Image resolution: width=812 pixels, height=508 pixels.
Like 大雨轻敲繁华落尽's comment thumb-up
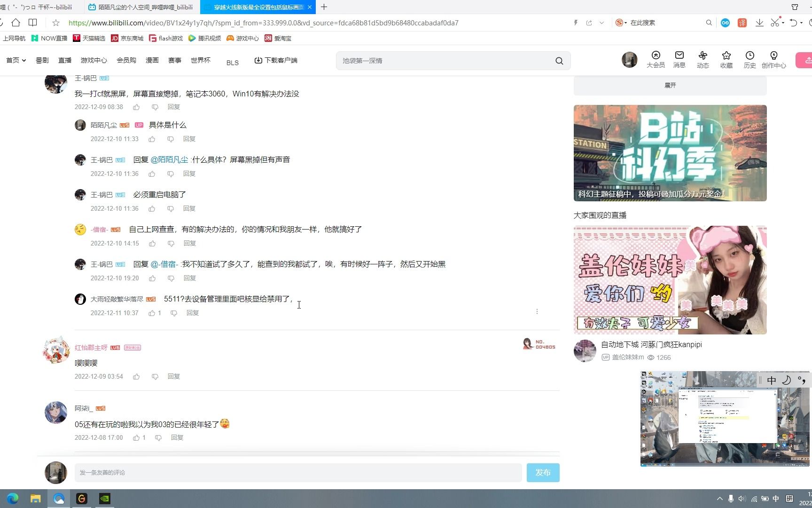(152, 313)
